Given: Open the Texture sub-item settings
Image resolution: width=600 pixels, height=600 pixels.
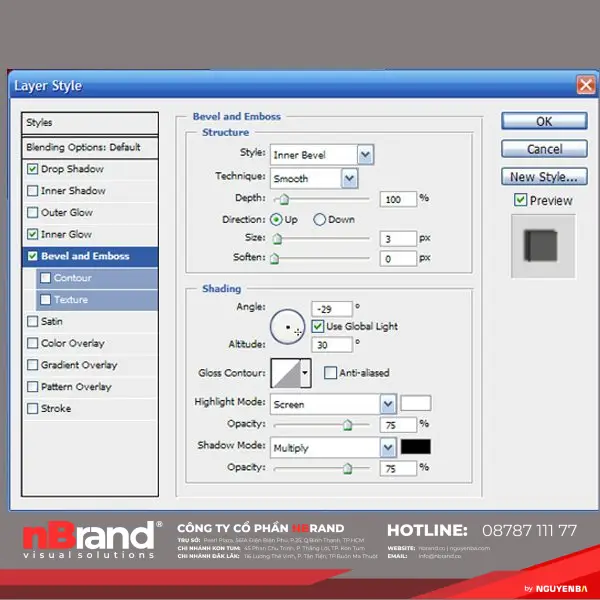Looking at the screenshot, I should (x=70, y=300).
